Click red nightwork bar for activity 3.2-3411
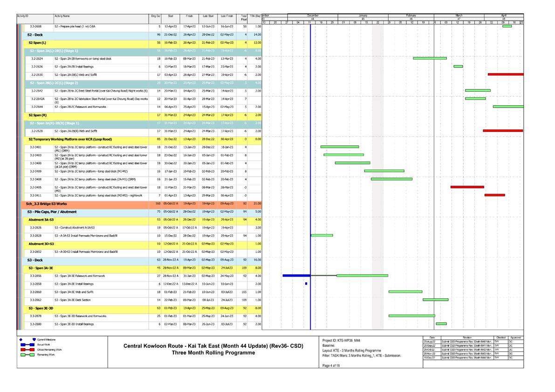This screenshot has height=392, width=555. pyautogui.click(x=494, y=196)
